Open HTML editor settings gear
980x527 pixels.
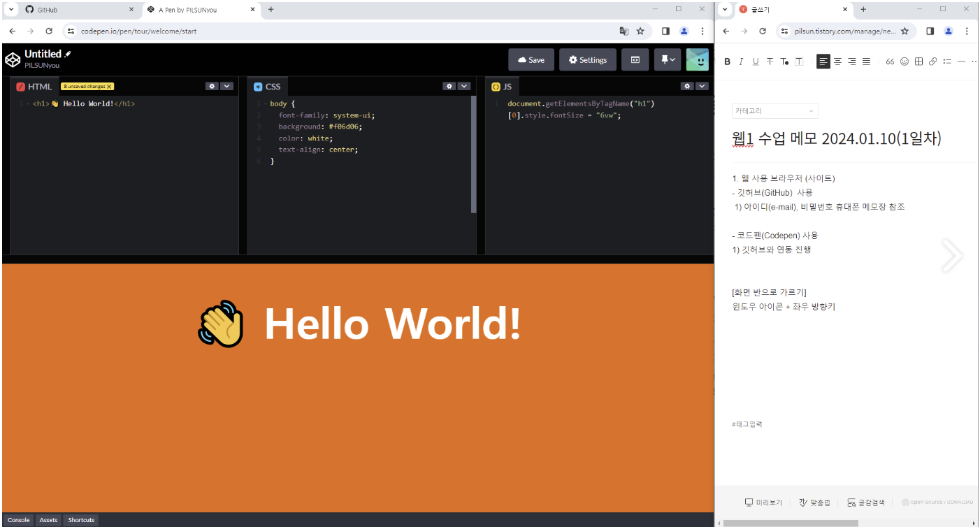point(212,86)
